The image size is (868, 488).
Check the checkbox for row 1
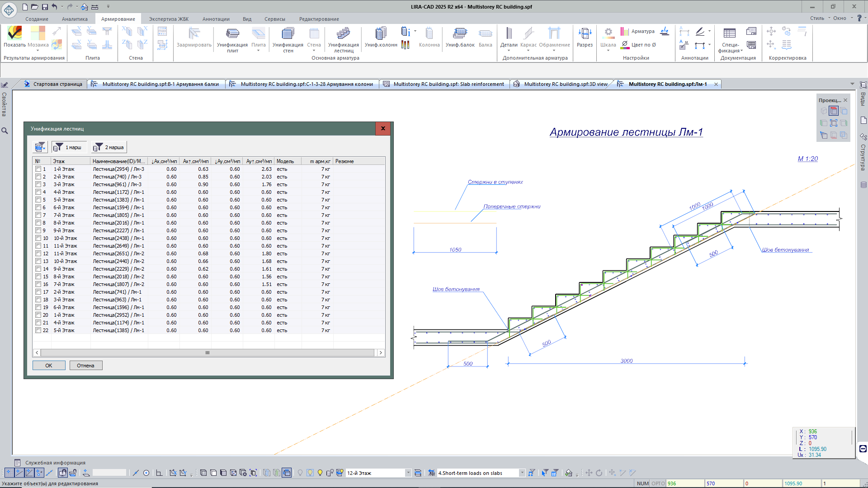click(x=38, y=169)
